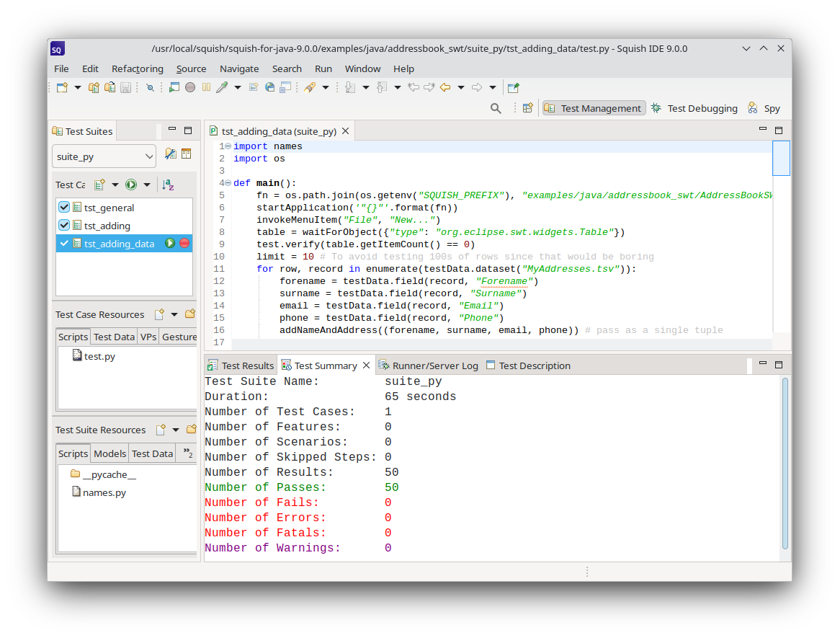Viewport: 840px width, 638px height.
Task: Expand the run test suite dropdown arrow
Action: [147, 185]
